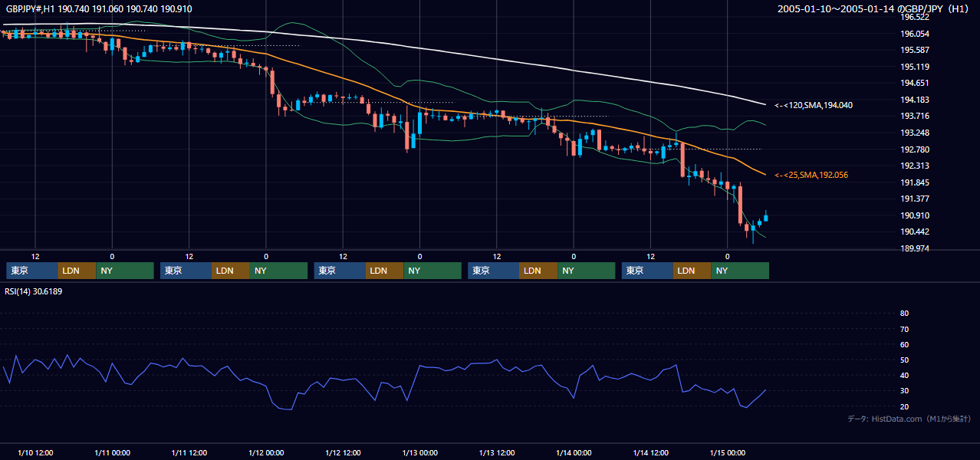Click the 194.651 price axis label

[x=915, y=83]
